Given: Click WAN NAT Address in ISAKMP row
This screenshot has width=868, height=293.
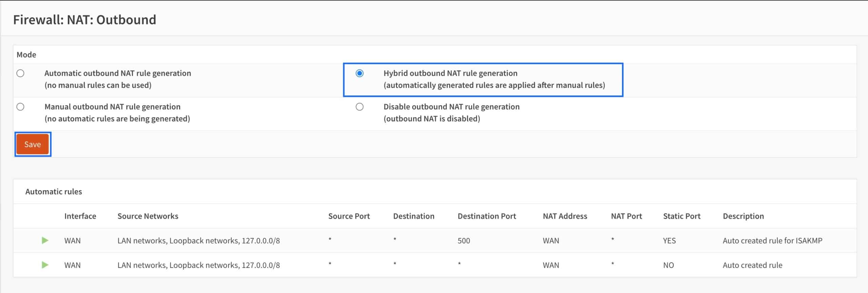Looking at the screenshot, I should point(551,241).
